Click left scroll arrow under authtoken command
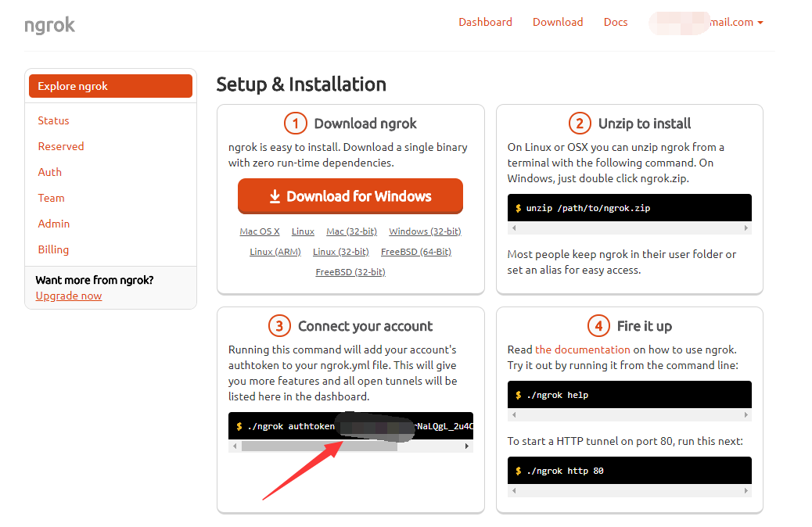812x527 pixels. tap(235, 446)
